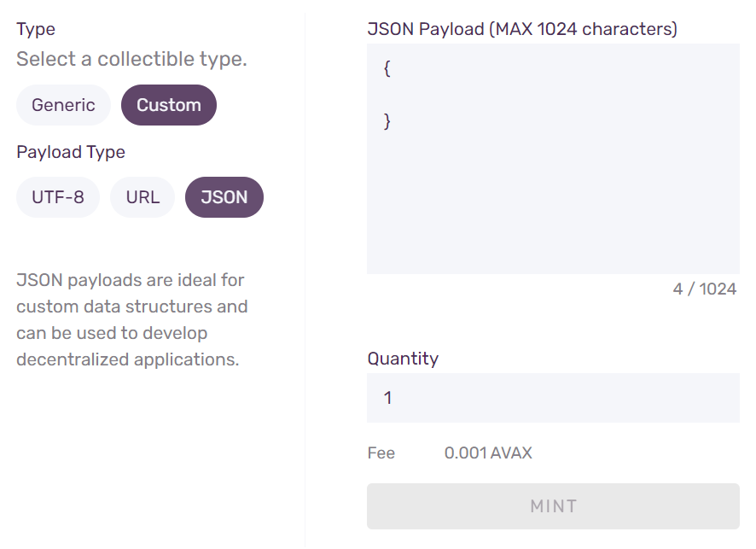Place cursor after the opening curly brace
Screen dimensions: 756x549
391,68
